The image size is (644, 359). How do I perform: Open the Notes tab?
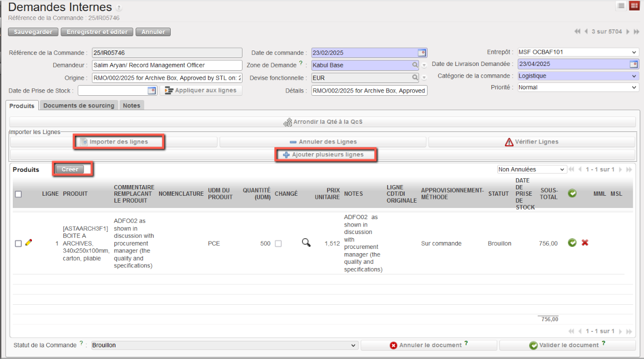131,105
